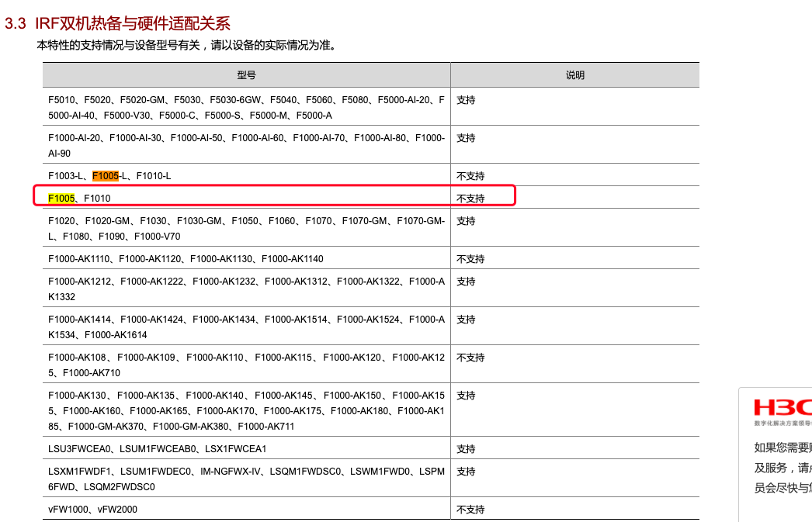Click 不支持 in the F1005、F1010 row
The image size is (812, 522).
[x=470, y=198]
